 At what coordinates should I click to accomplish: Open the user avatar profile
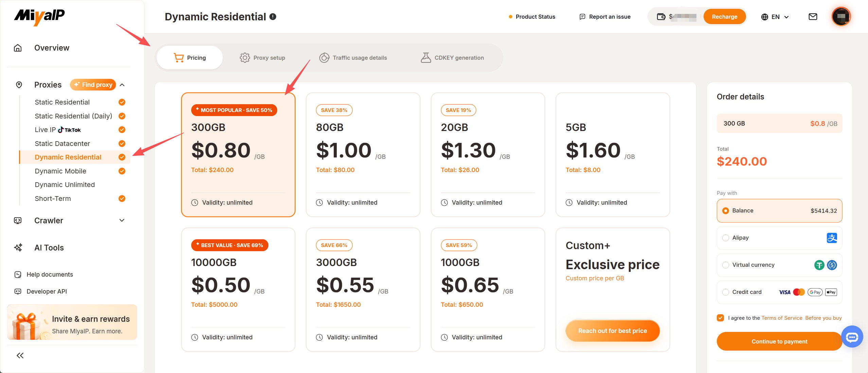(841, 16)
